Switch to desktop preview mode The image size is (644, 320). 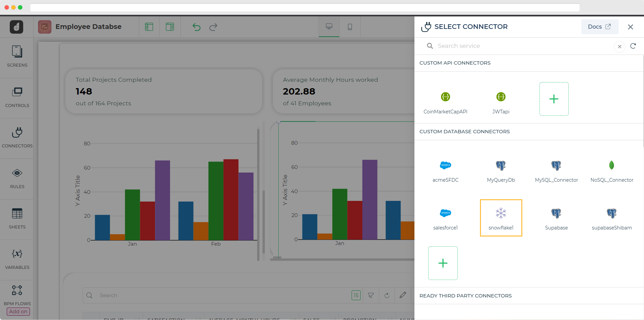329,27
